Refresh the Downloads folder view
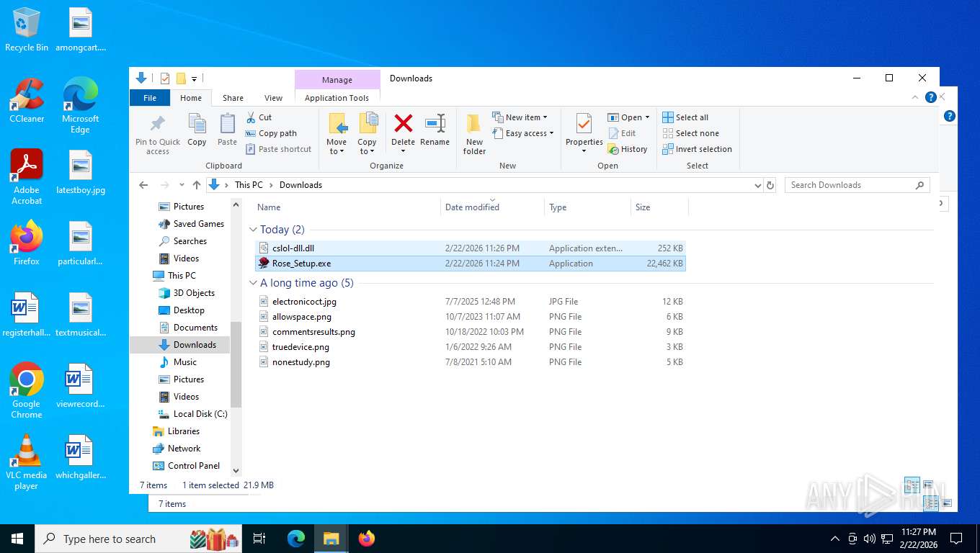Screen dimensions: 980x553 tap(770, 185)
